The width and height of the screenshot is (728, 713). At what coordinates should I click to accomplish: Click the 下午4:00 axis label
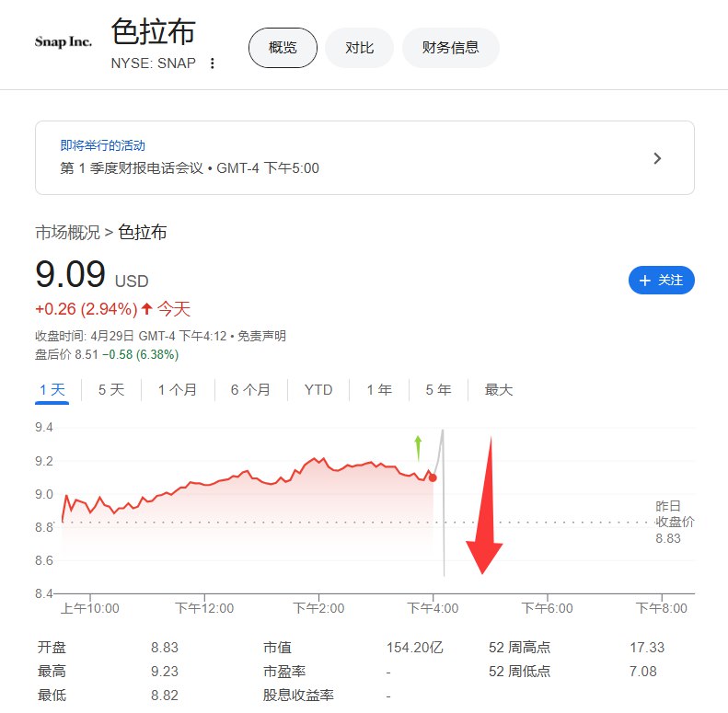[x=433, y=608]
